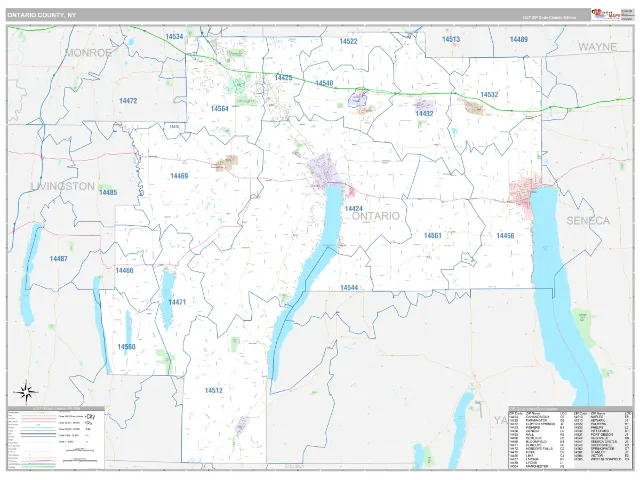Select ZIP code label 14564
Screen dimensions: 640x480
tap(220, 109)
